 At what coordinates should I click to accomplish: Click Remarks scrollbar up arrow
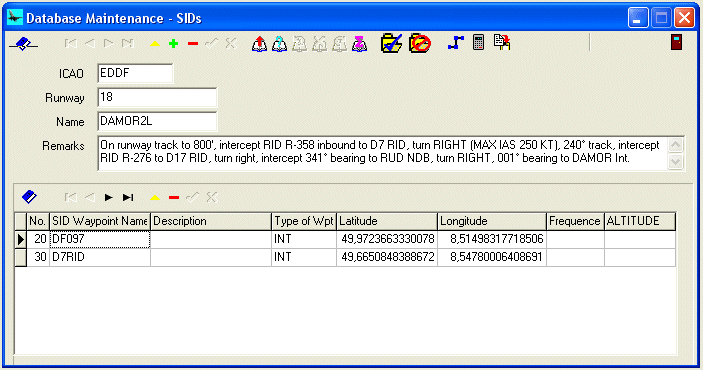click(676, 145)
